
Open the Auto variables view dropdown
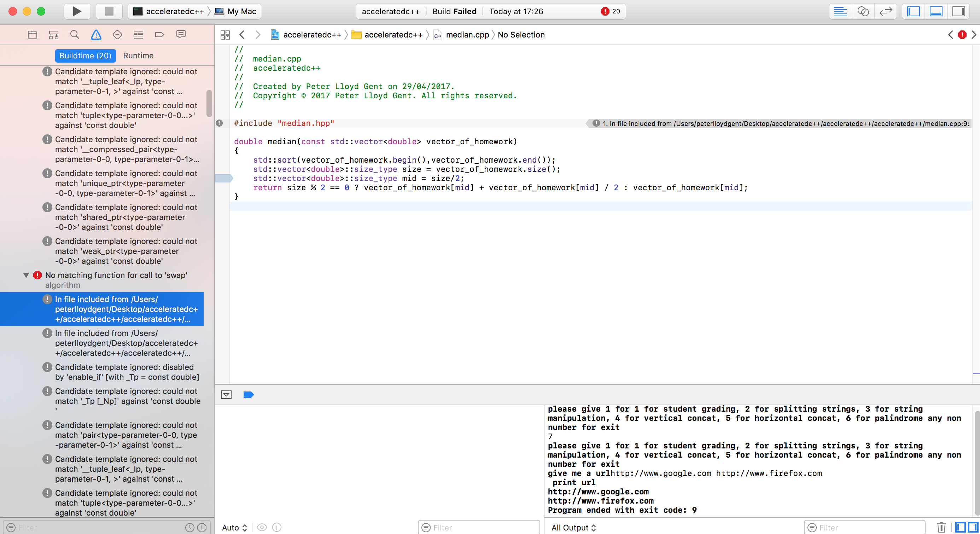click(235, 528)
